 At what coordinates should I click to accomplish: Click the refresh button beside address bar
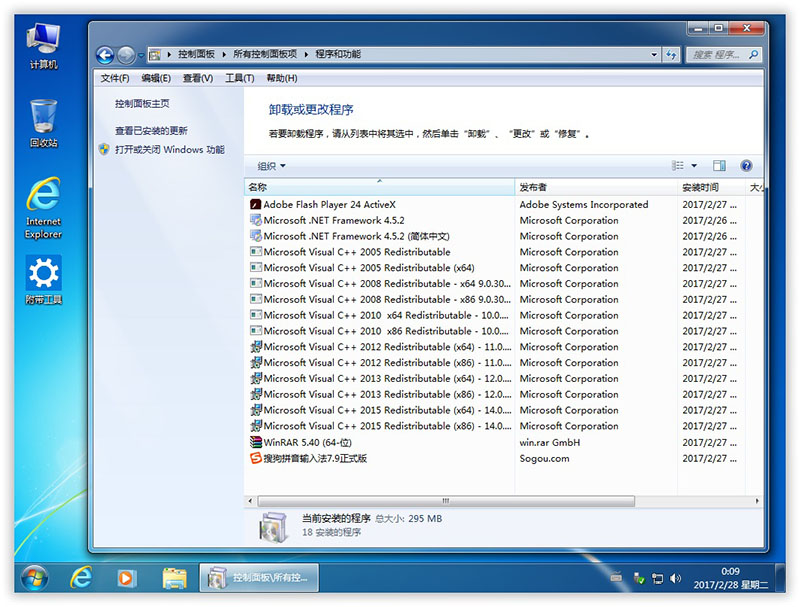[671, 55]
